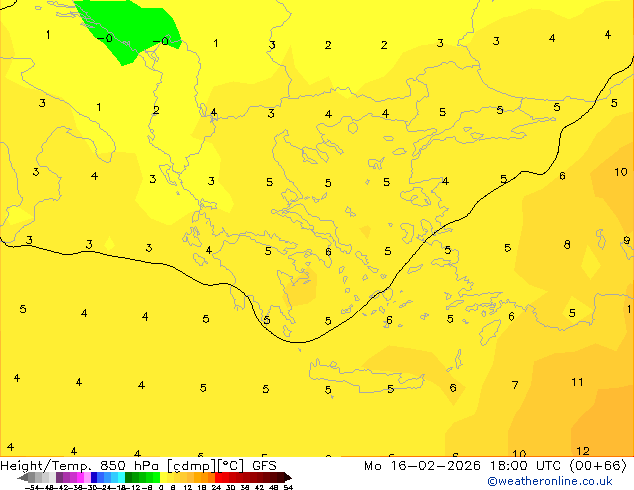Click the cyan -18°C legend swatch
The width and height of the screenshot is (634, 490).
pyautogui.click(x=121, y=477)
